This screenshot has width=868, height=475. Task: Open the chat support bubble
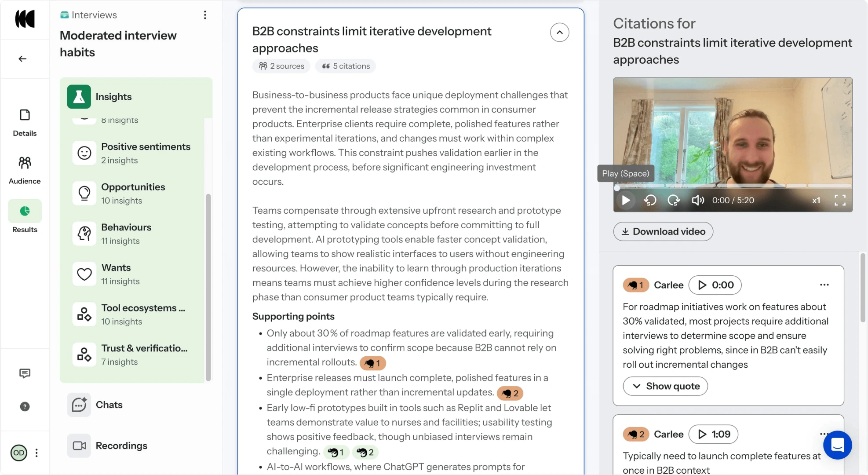click(x=837, y=445)
